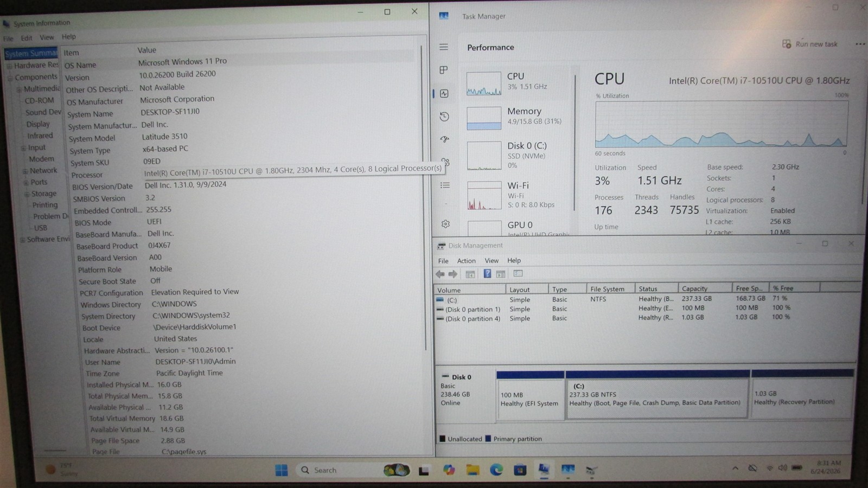This screenshot has width=868, height=488.
Task: Click Run new task button
Action: click(810, 44)
